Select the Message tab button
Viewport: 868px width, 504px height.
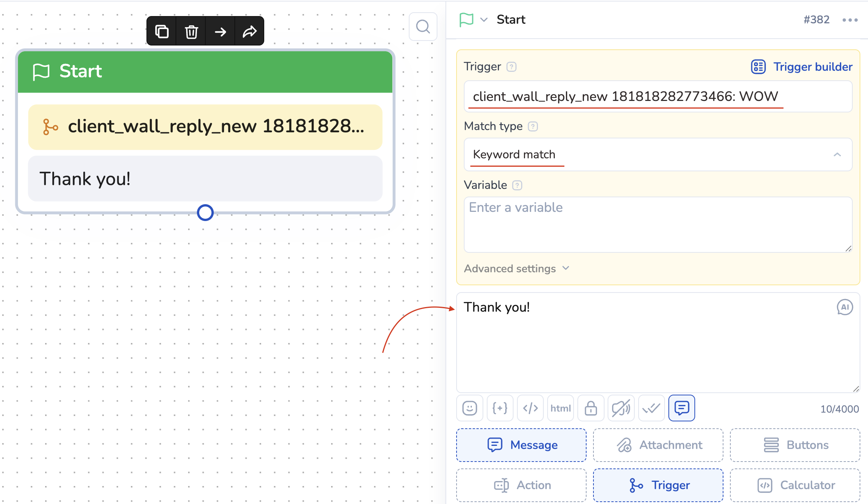click(x=521, y=445)
